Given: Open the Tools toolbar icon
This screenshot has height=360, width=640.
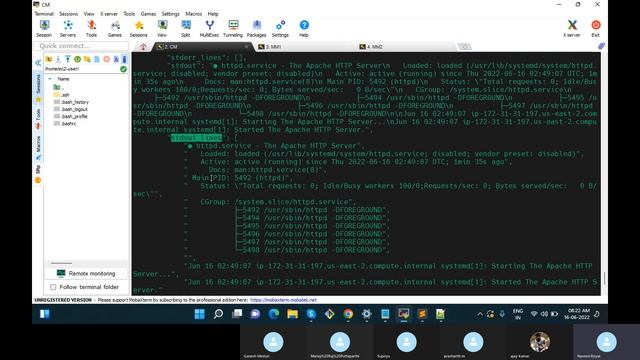Looking at the screenshot, I should 91,29.
